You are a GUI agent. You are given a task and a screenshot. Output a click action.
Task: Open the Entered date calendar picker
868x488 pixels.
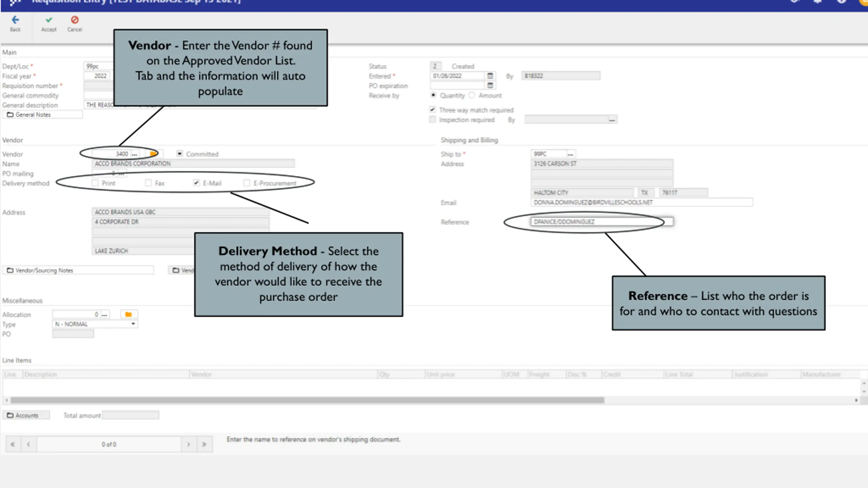coord(490,76)
